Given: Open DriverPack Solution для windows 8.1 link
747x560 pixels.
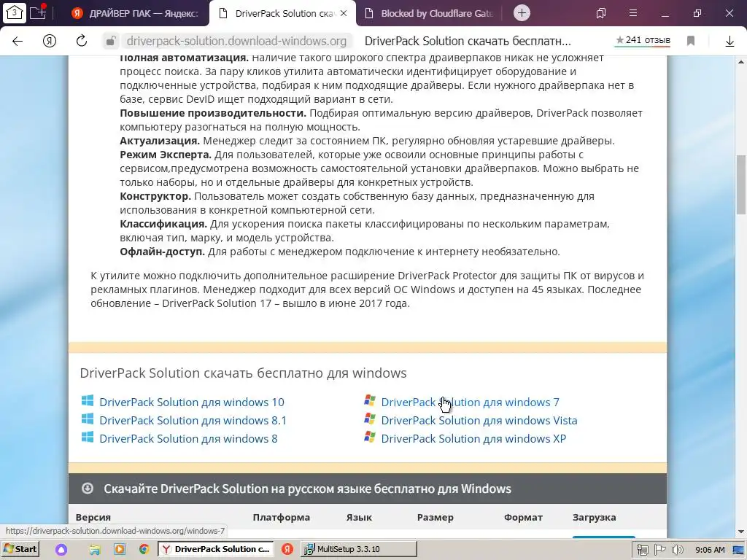Looking at the screenshot, I should pos(193,421).
